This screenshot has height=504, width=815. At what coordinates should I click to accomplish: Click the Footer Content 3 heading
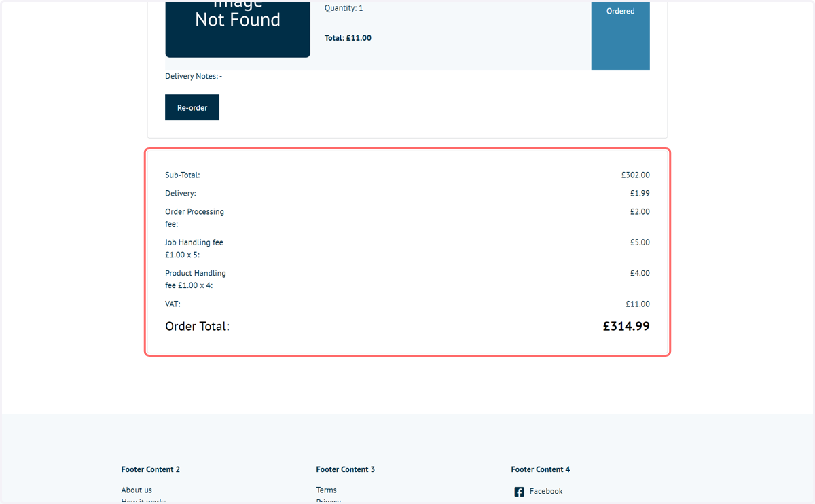pos(346,469)
